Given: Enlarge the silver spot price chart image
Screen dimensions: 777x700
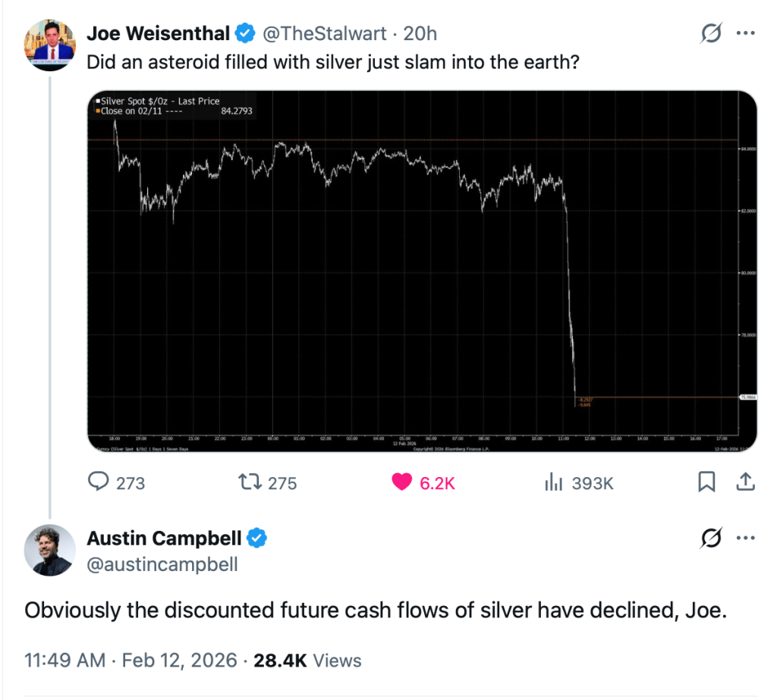Looking at the screenshot, I should (422, 272).
